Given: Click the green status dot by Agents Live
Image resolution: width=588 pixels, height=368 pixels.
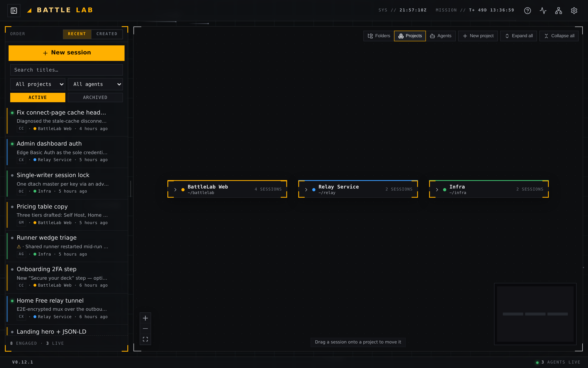Looking at the screenshot, I should [537, 362].
